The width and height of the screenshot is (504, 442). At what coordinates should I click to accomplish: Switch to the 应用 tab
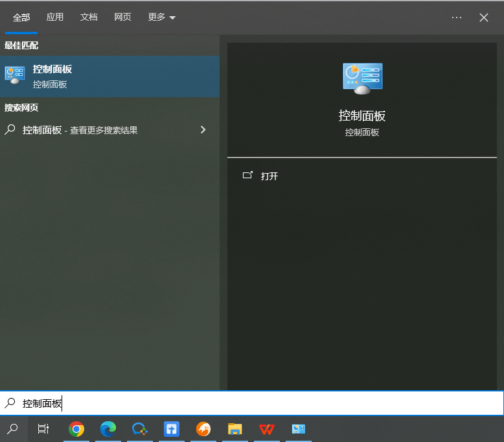pos(55,17)
